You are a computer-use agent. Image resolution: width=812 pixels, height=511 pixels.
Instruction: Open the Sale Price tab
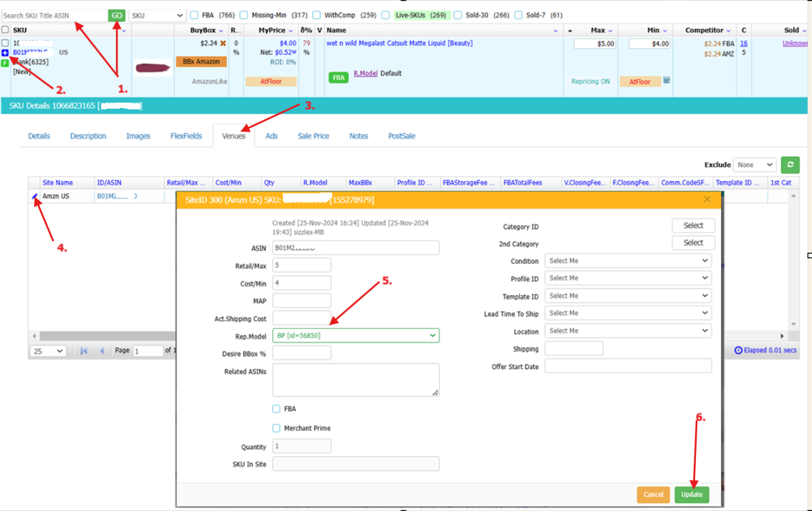pos(314,136)
